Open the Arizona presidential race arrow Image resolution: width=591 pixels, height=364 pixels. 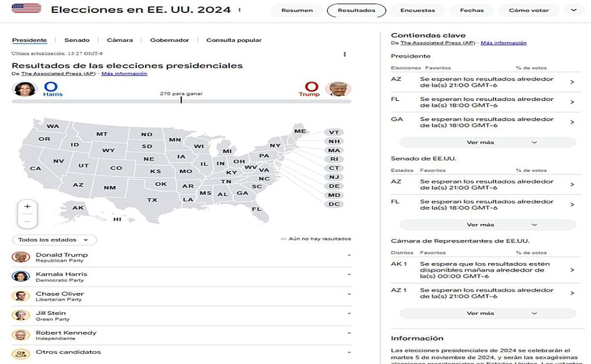[572, 82]
